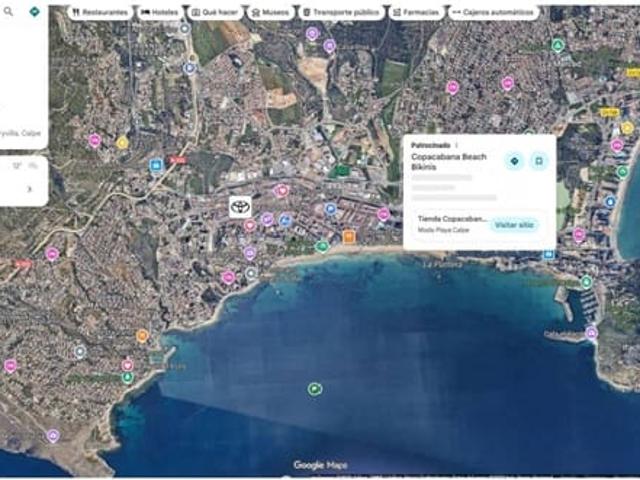
Task: Select the Transporte público chip
Action: pos(341,13)
